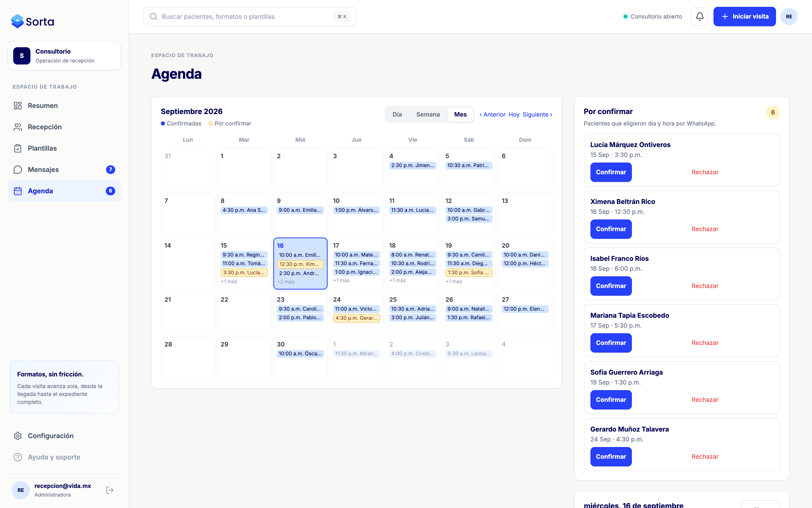Confirm Lucía Márquez Ontiveros appointment
812x508 pixels.
pos(611,172)
